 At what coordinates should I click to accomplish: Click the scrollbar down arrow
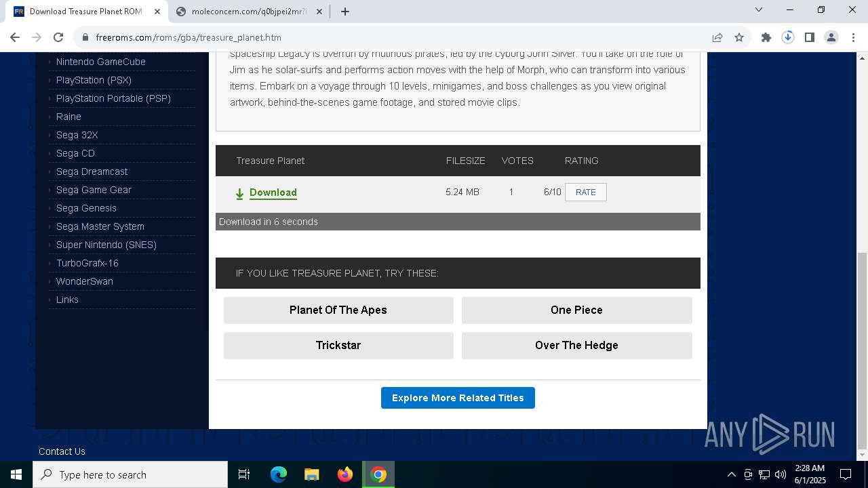click(862, 455)
